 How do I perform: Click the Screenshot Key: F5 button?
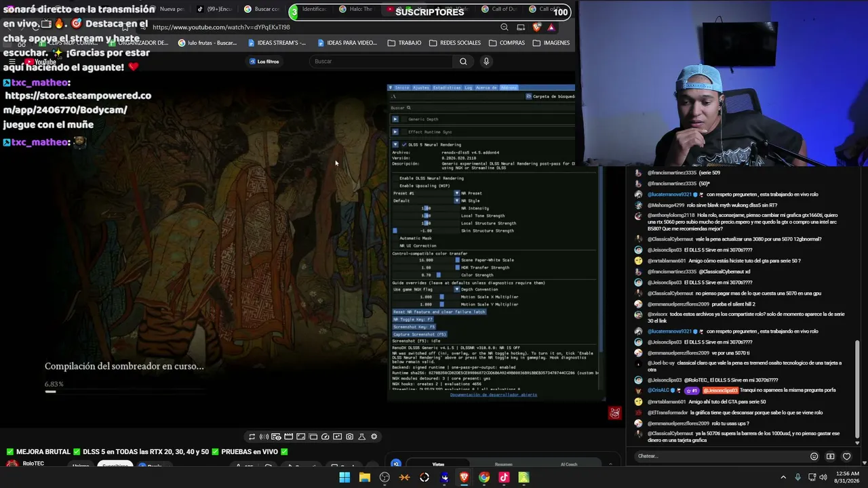pos(414,327)
